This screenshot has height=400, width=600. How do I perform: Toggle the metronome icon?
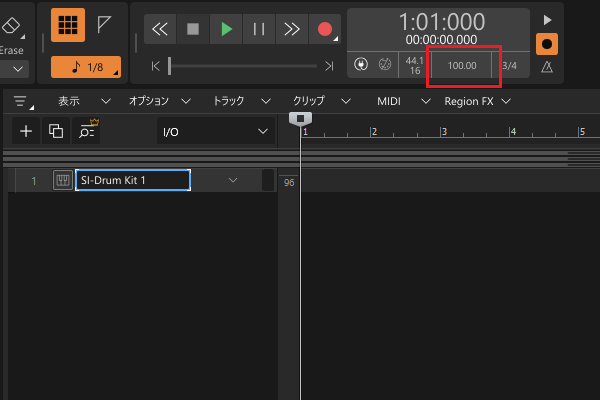click(x=546, y=67)
